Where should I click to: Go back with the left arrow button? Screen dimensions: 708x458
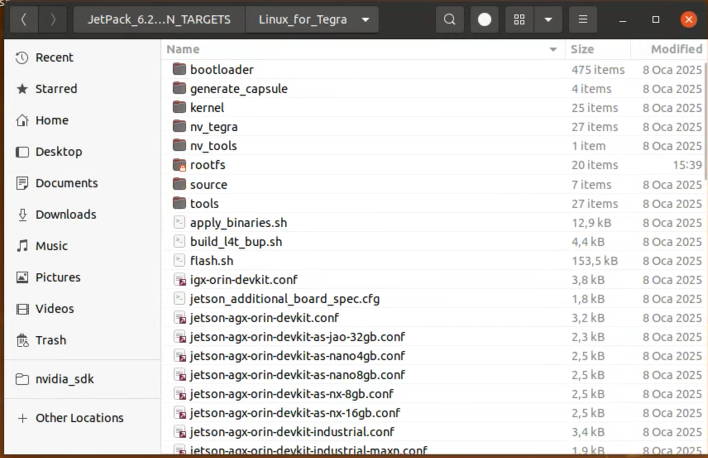(x=24, y=19)
